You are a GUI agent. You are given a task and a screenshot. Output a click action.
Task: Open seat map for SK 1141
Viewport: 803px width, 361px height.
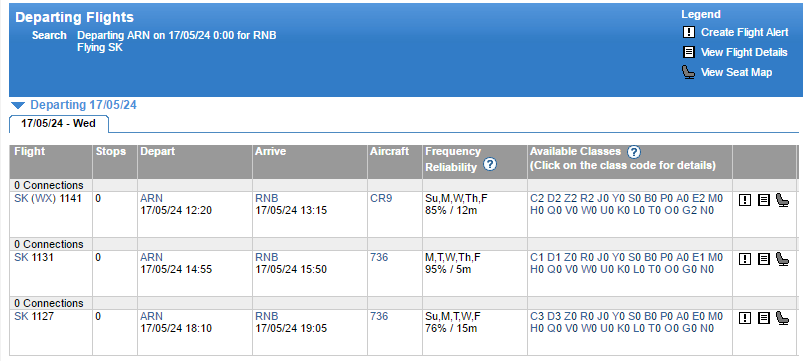pyautogui.click(x=783, y=200)
